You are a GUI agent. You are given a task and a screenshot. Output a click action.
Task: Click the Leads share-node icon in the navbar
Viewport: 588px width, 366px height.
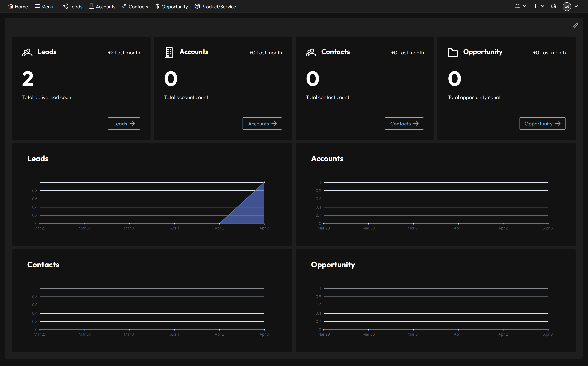click(x=65, y=6)
